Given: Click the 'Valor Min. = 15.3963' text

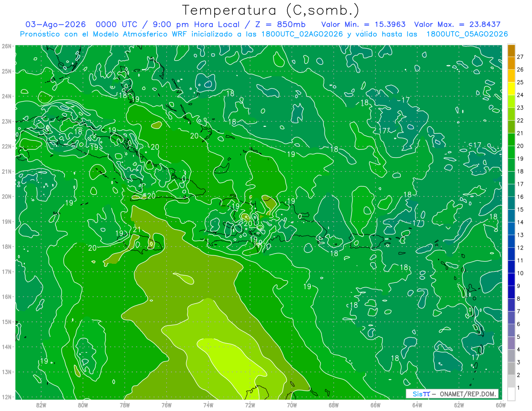Looking at the screenshot, I should pos(364,24).
